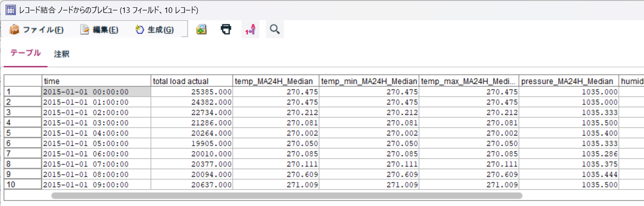
Task: Click time cell 2015-01-01 06:00:00
Action: tap(97, 154)
